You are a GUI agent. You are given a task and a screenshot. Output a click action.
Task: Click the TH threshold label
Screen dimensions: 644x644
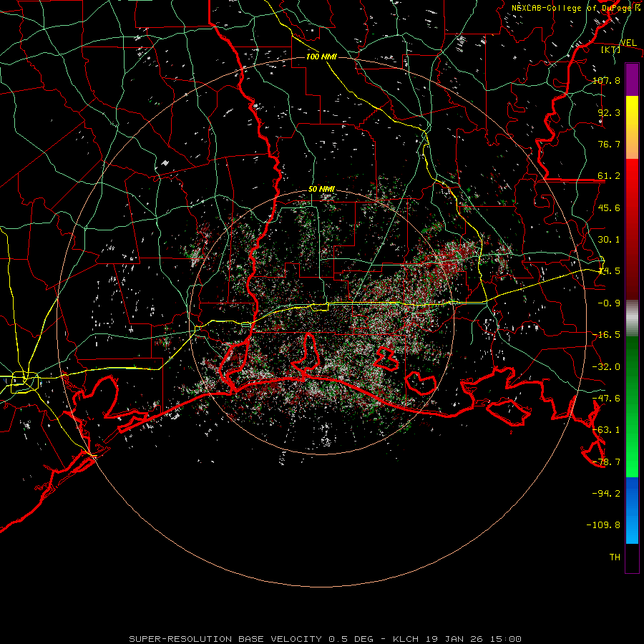pyautogui.click(x=615, y=557)
